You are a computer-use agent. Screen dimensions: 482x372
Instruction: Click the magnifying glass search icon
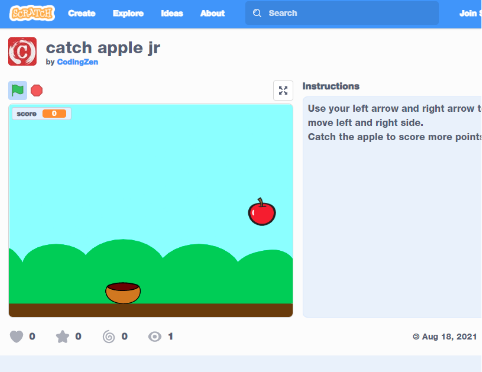point(257,13)
